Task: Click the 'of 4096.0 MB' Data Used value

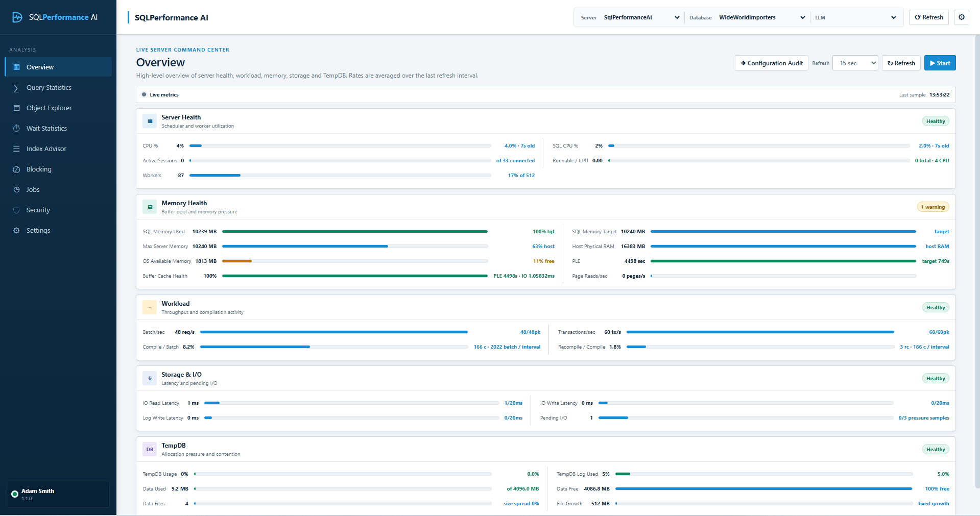Action: [x=523, y=489]
